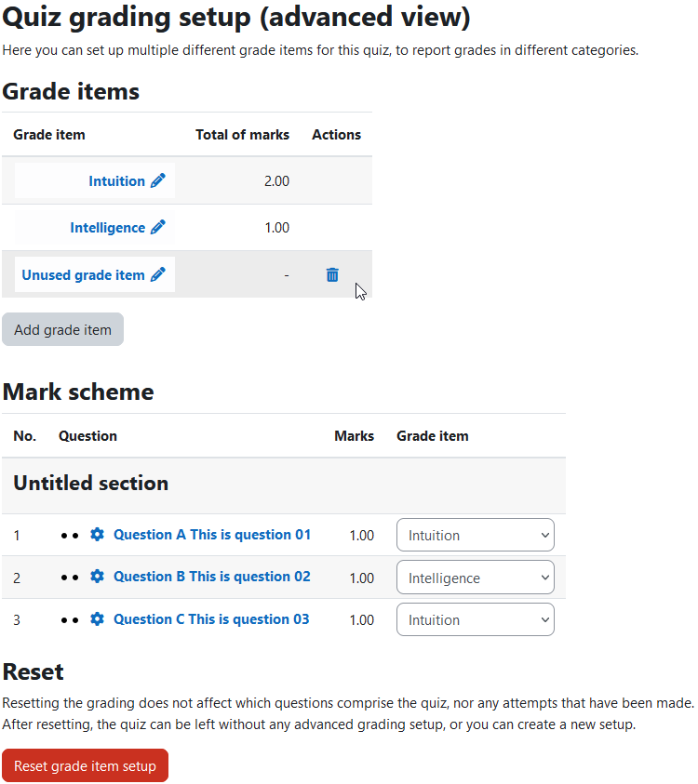Open grade item dropdown for question 1
This screenshot has height=784, width=698.
click(476, 535)
